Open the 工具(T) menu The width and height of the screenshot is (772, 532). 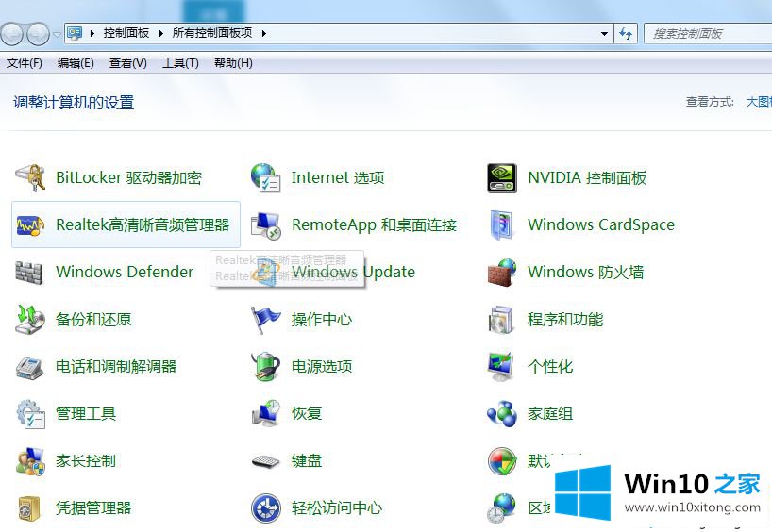[x=180, y=63]
